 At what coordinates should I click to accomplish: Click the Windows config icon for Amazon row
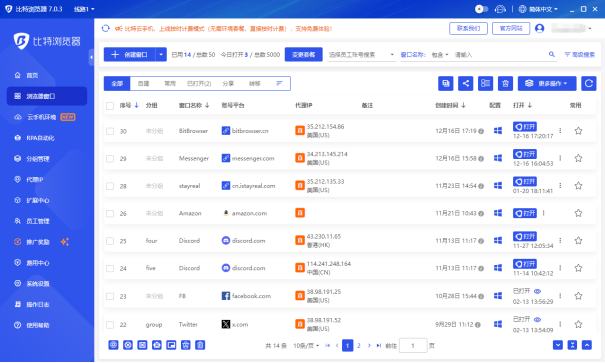(498, 213)
